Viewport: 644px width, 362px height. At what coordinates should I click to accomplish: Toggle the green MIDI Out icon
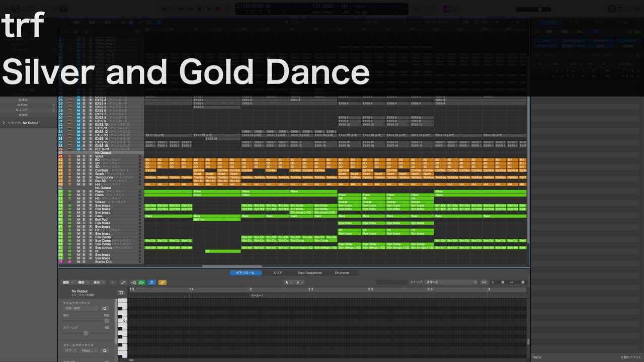[x=141, y=283]
